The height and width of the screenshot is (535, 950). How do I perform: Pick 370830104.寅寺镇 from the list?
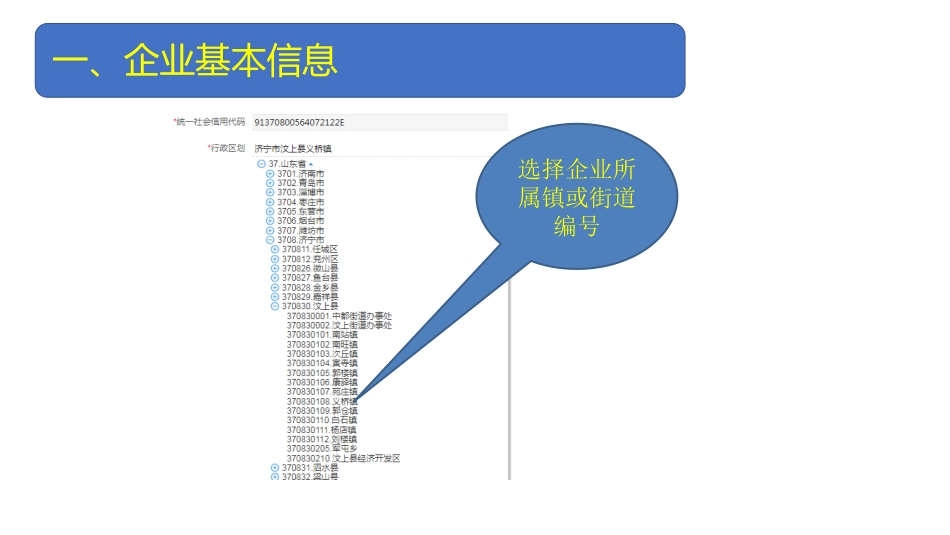coord(322,364)
